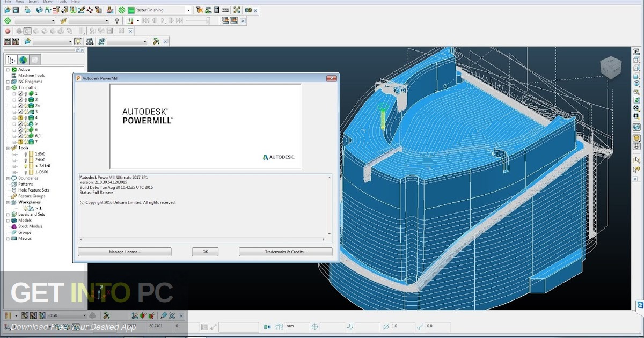
Task: Expand the Boundaries tree node
Action: (x=8, y=178)
